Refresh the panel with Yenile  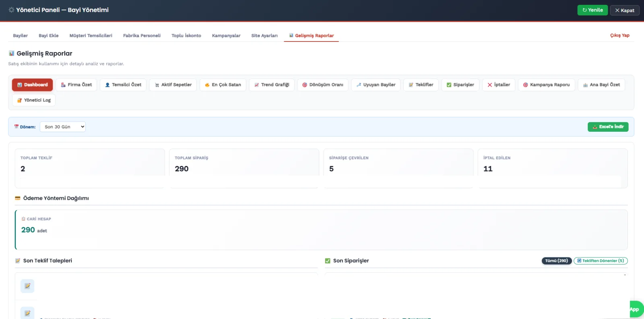pos(592,10)
